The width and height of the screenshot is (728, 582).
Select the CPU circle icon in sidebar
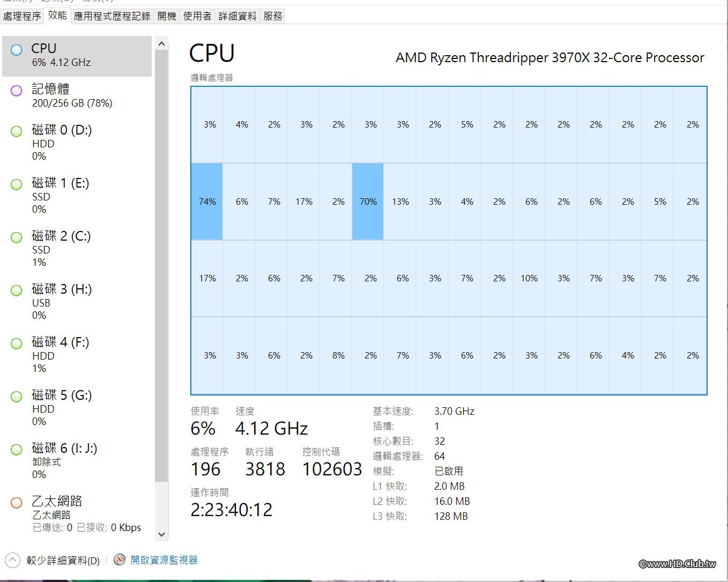tap(17, 50)
